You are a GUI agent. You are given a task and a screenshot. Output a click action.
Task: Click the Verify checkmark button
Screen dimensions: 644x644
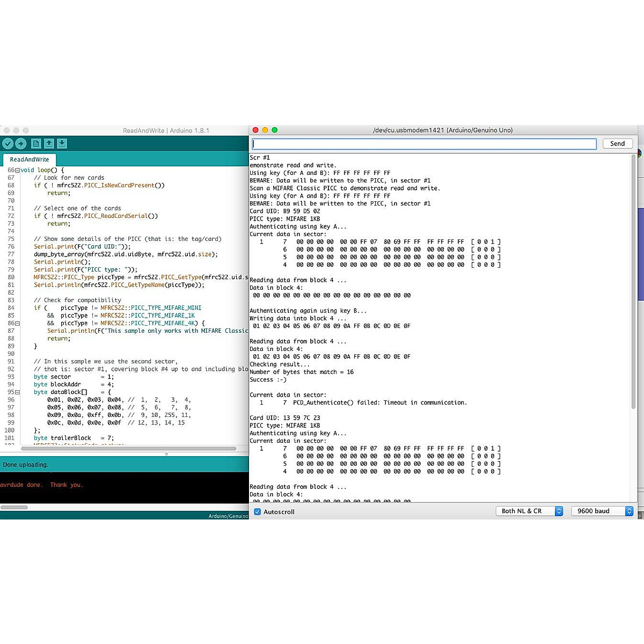[x=8, y=144]
